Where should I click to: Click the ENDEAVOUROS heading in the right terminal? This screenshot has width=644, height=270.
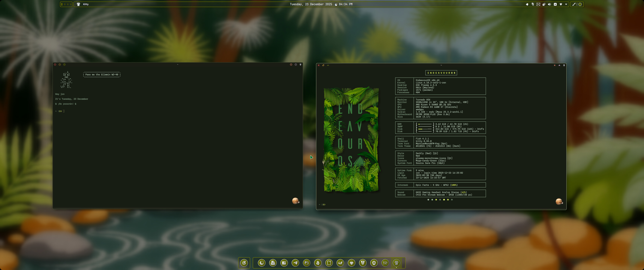pos(441,73)
